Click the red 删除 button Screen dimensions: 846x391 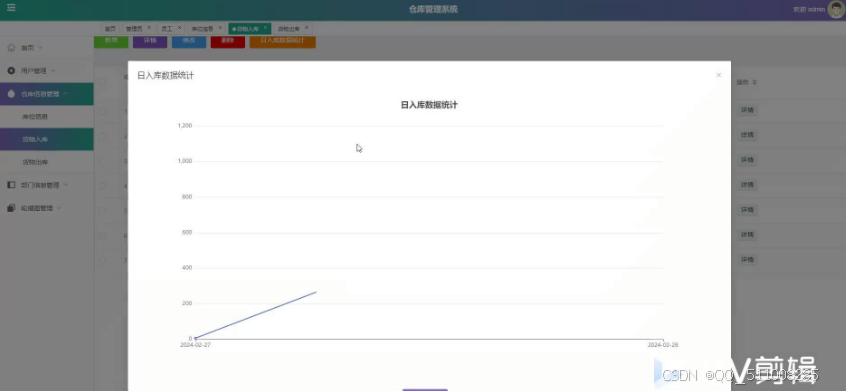click(x=228, y=41)
